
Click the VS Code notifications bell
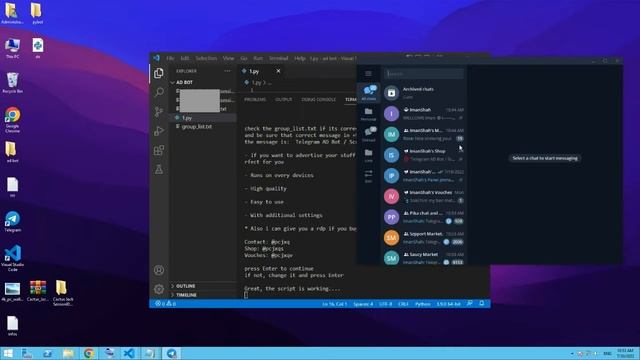pos(482,304)
